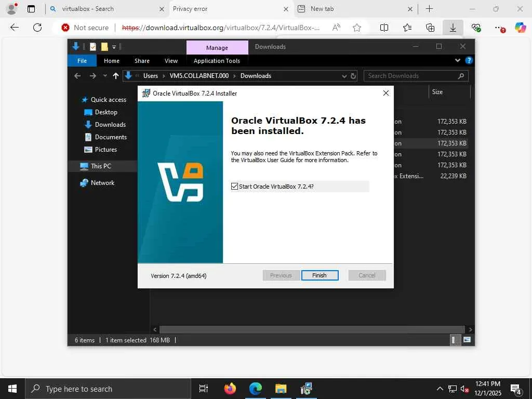Click Users in the address path
The height and width of the screenshot is (399, 532).
pos(150,76)
